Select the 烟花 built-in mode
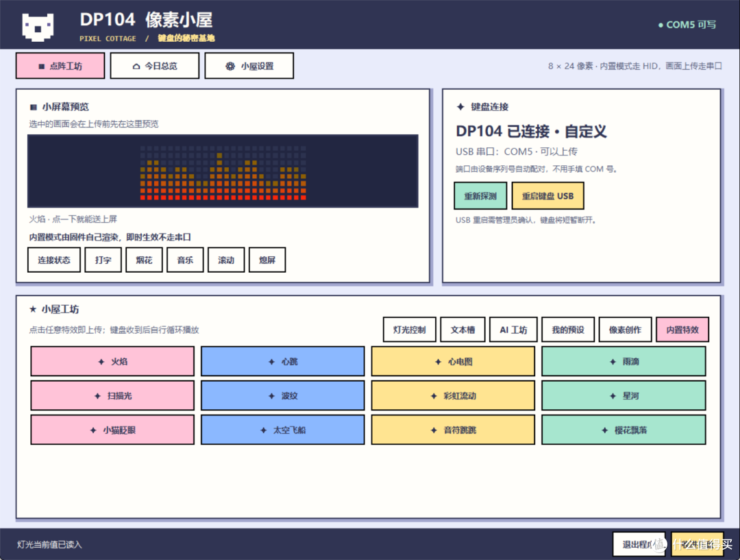Viewport: 740px width, 560px height. click(144, 260)
